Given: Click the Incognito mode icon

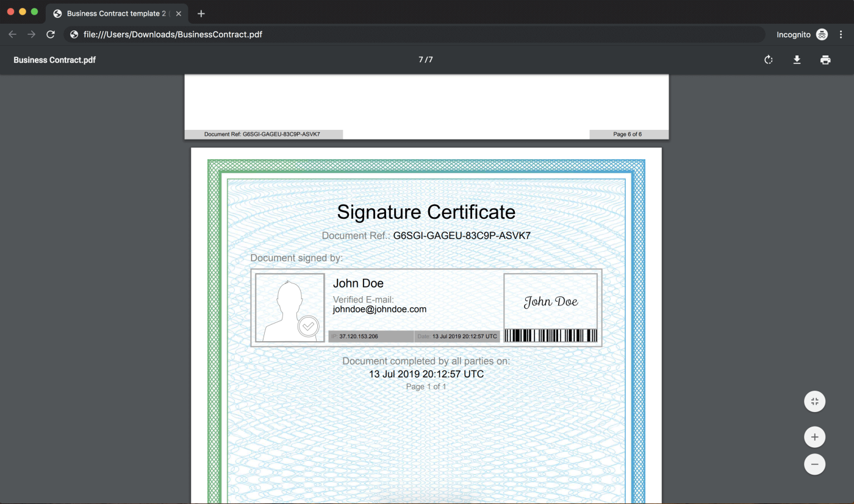Looking at the screenshot, I should [x=822, y=35].
